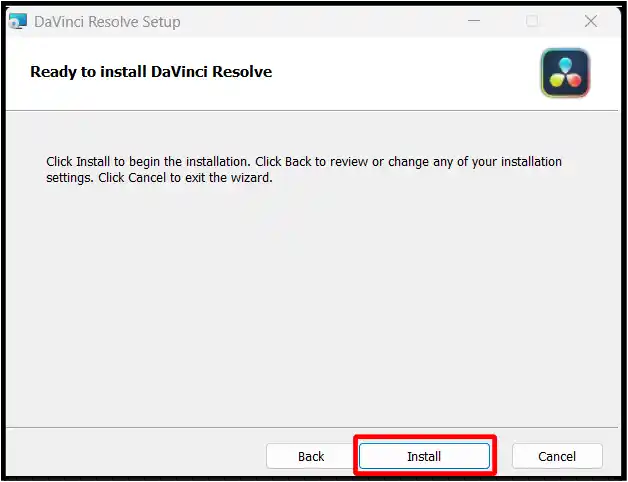Click the white header banner beside the heading
Screen dimensions: 628x482
pyautogui.click(x=400, y=72)
